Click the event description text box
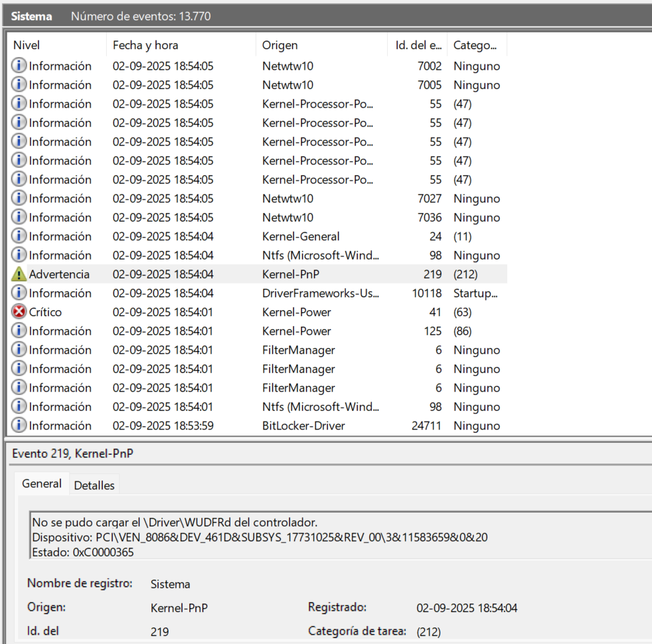The height and width of the screenshot is (644, 652). tap(341, 536)
